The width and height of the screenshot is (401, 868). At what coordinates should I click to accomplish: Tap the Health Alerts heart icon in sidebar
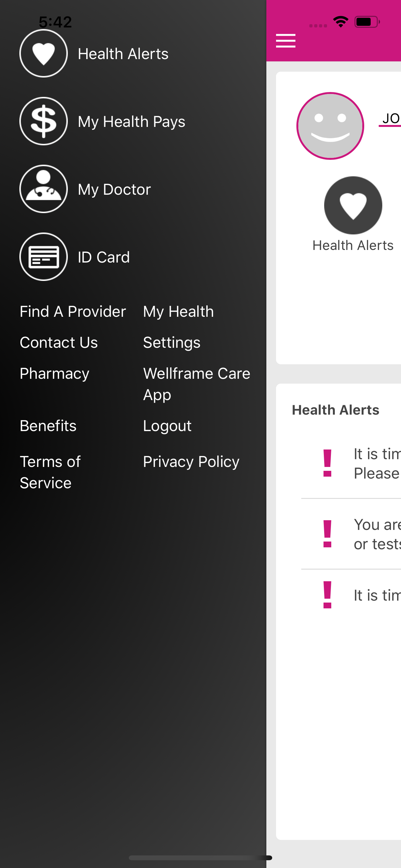pyautogui.click(x=44, y=54)
